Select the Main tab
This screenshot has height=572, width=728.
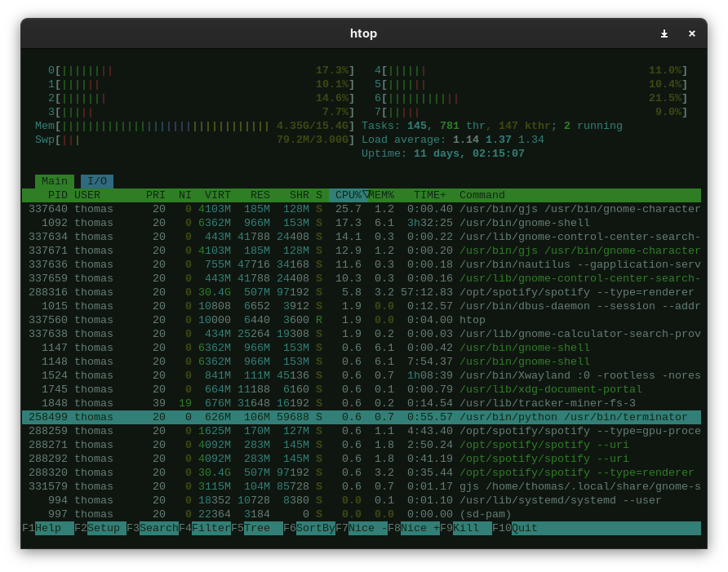(x=55, y=181)
